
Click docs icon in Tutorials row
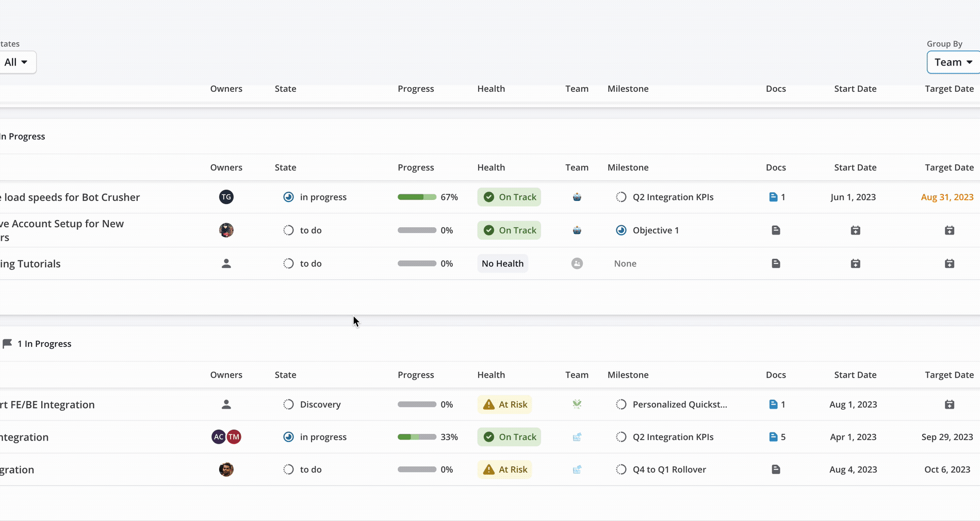(776, 263)
